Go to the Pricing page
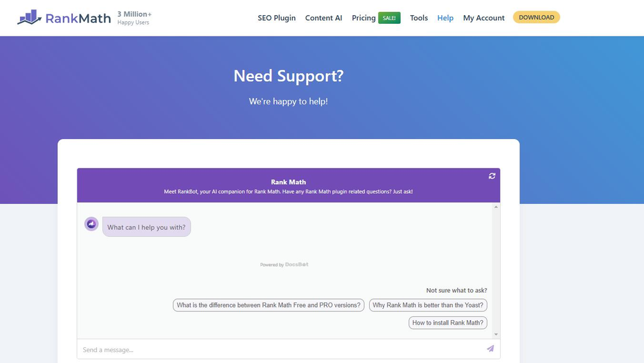The image size is (644, 363). (x=364, y=18)
